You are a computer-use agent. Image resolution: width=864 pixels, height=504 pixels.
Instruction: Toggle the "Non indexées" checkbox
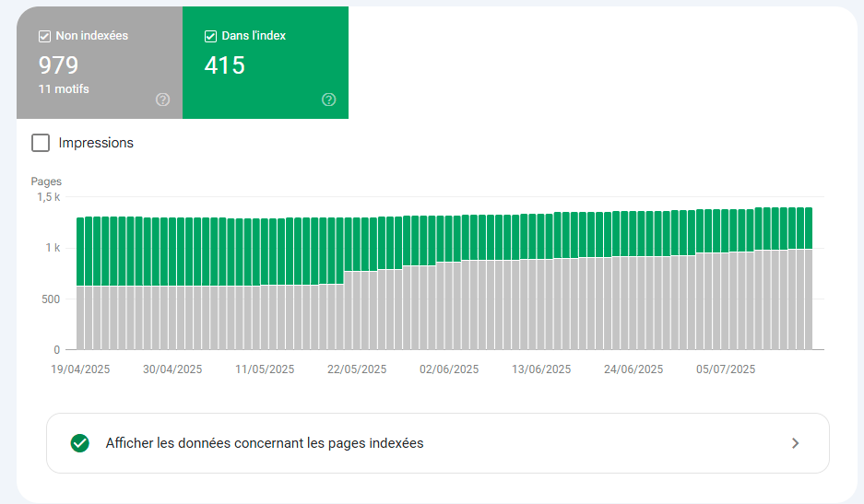44,36
